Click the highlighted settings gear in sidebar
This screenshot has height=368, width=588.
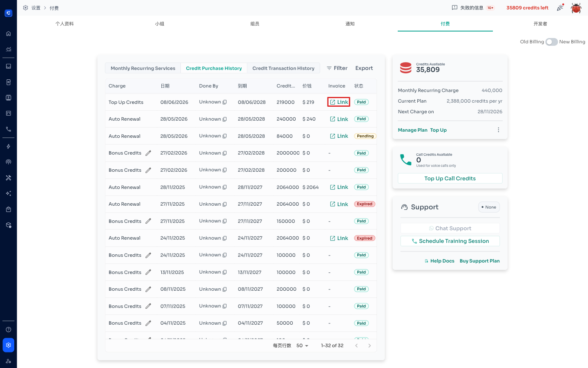pos(8,345)
